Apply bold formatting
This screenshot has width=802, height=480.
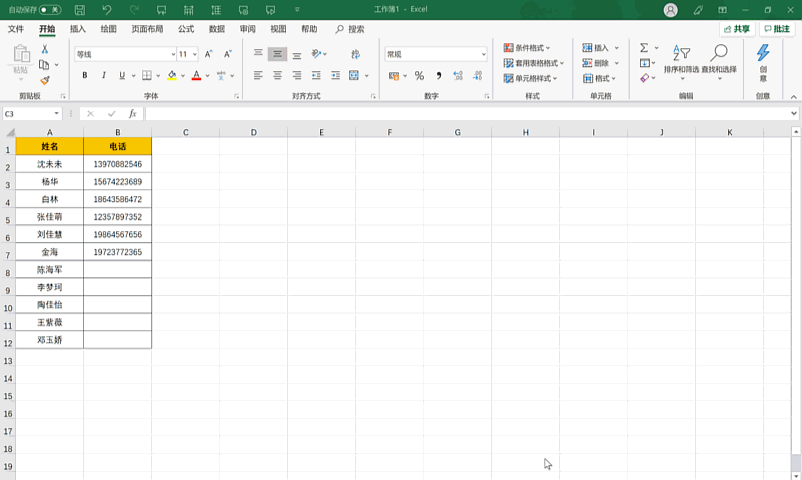[x=84, y=75]
